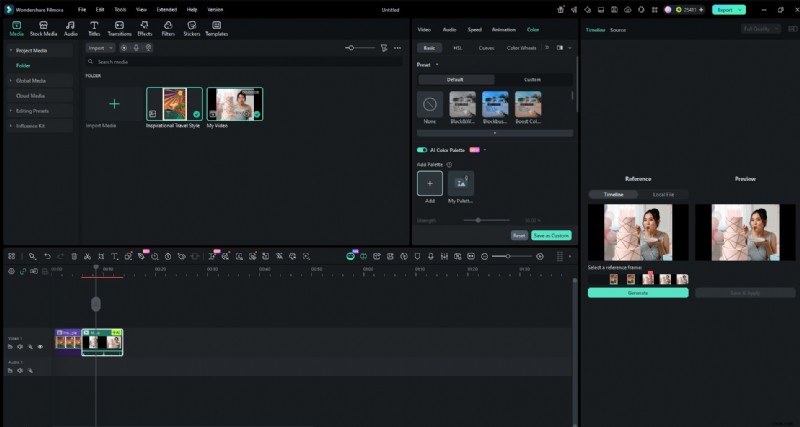
Task: Toggle auto ripple link icon in timeline
Action: tap(22, 271)
